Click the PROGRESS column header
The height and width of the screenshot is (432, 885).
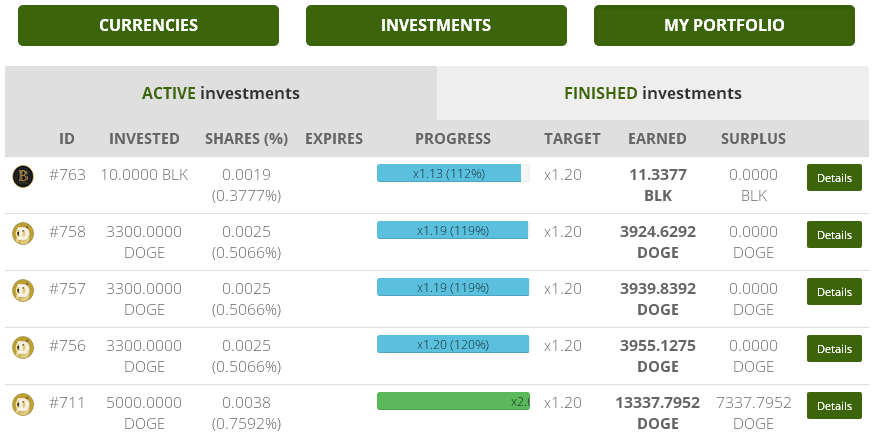[x=453, y=139]
